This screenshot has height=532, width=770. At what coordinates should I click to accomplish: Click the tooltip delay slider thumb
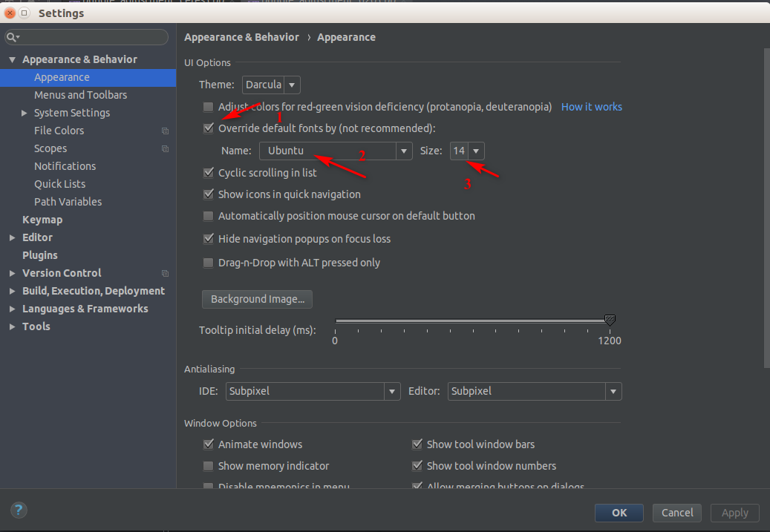click(610, 321)
